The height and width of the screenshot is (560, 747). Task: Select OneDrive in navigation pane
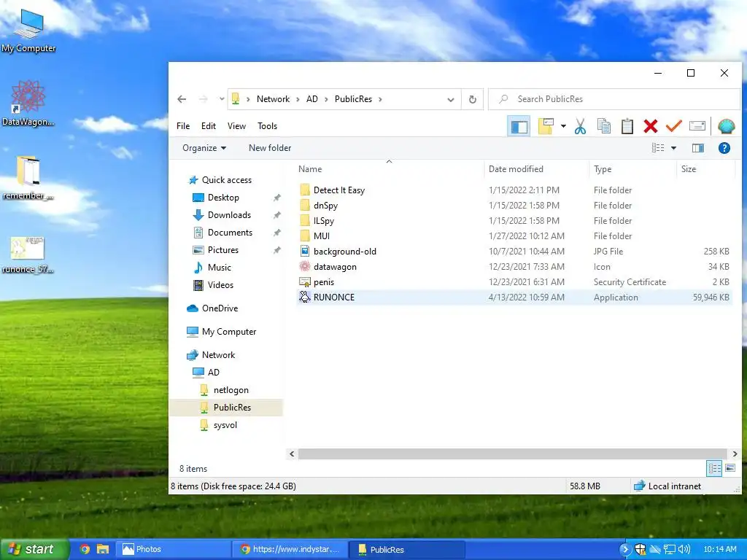tap(220, 308)
